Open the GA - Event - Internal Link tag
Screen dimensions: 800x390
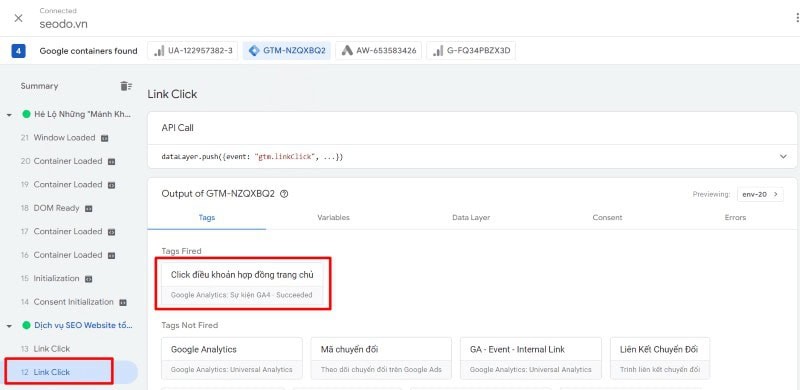point(531,358)
